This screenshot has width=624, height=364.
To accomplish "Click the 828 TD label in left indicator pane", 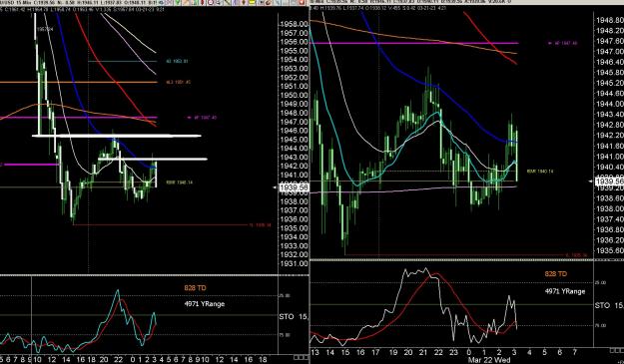I will 195,287.
